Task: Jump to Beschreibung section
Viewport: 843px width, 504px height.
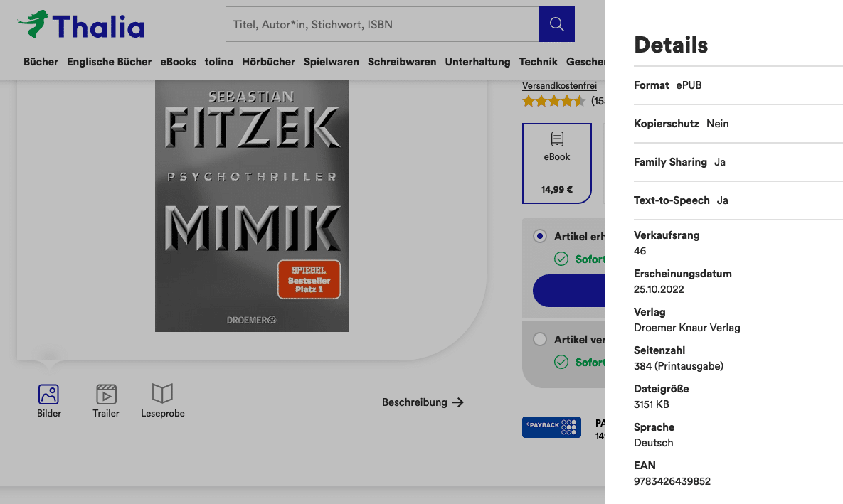Action: click(x=423, y=402)
